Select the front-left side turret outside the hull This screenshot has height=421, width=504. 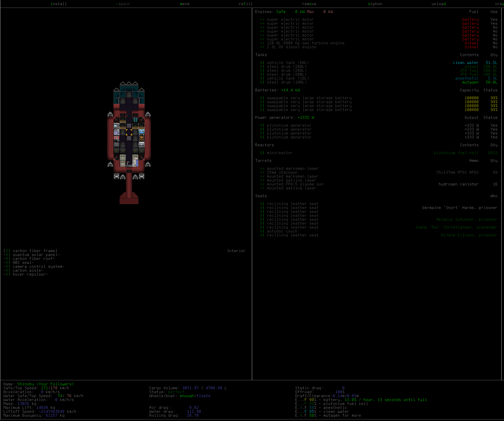click(x=110, y=114)
